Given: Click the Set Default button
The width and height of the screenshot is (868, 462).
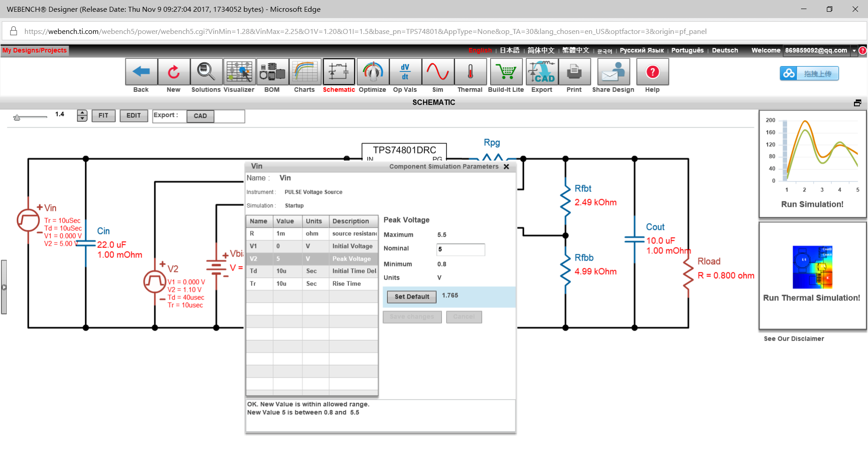Looking at the screenshot, I should tap(412, 297).
